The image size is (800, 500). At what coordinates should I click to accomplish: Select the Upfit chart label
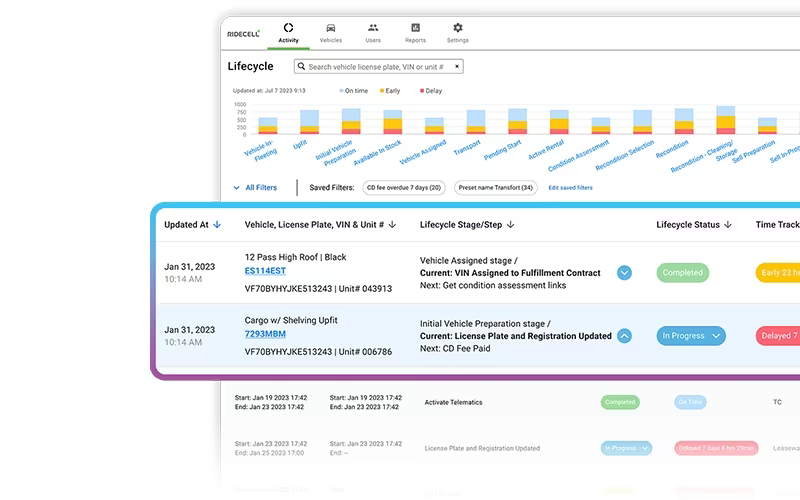[300, 144]
